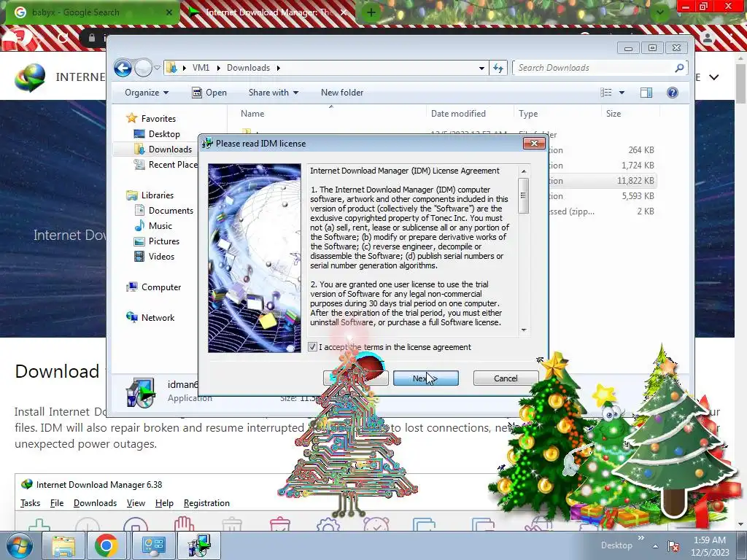Open Recent Places in navigation pane
Viewport: 747px width, 560px height.
pos(166,164)
